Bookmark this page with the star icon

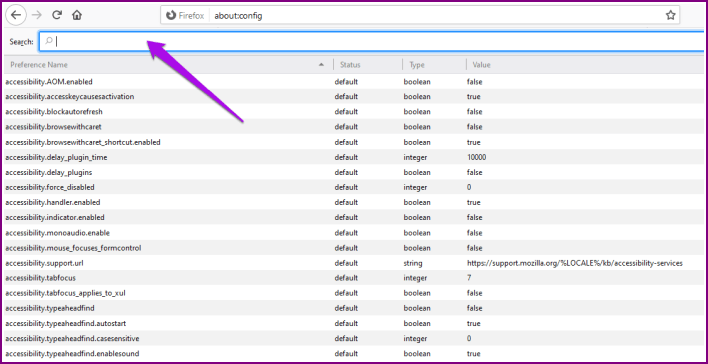671,15
